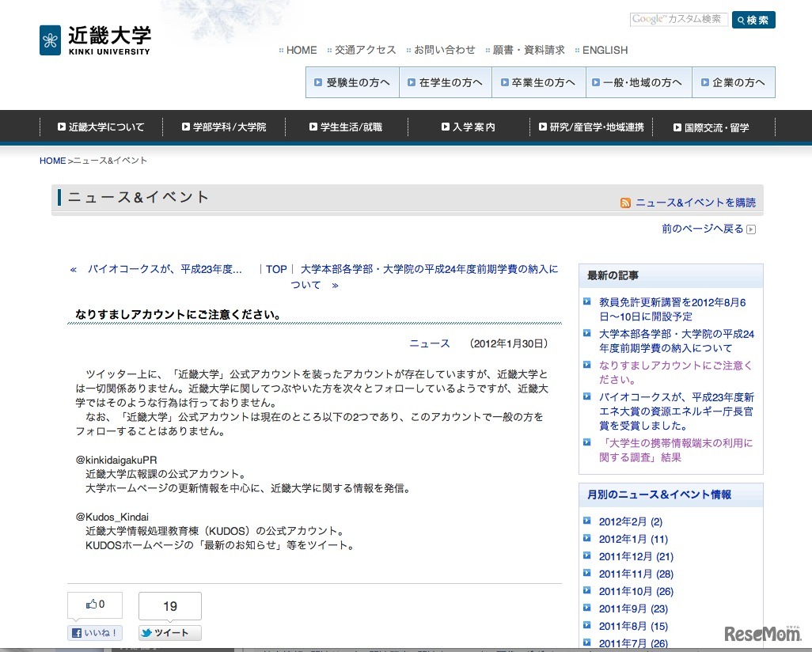Click the « previous article arrow
This screenshot has width=812, height=652.
point(74,269)
